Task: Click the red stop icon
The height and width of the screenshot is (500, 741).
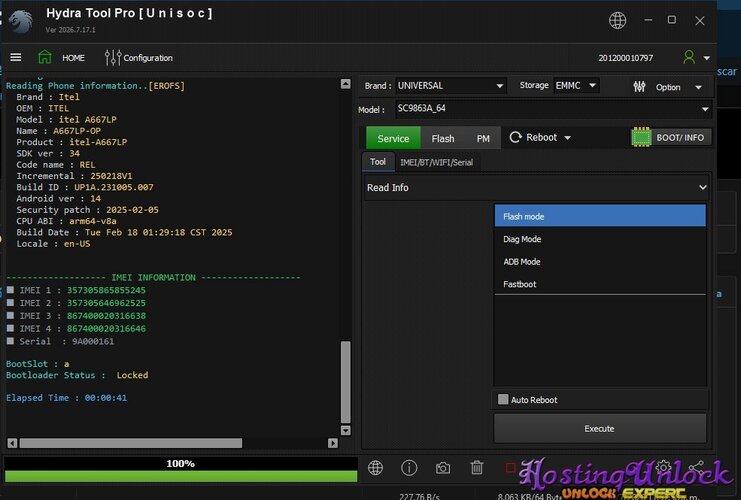Action: click(510, 468)
